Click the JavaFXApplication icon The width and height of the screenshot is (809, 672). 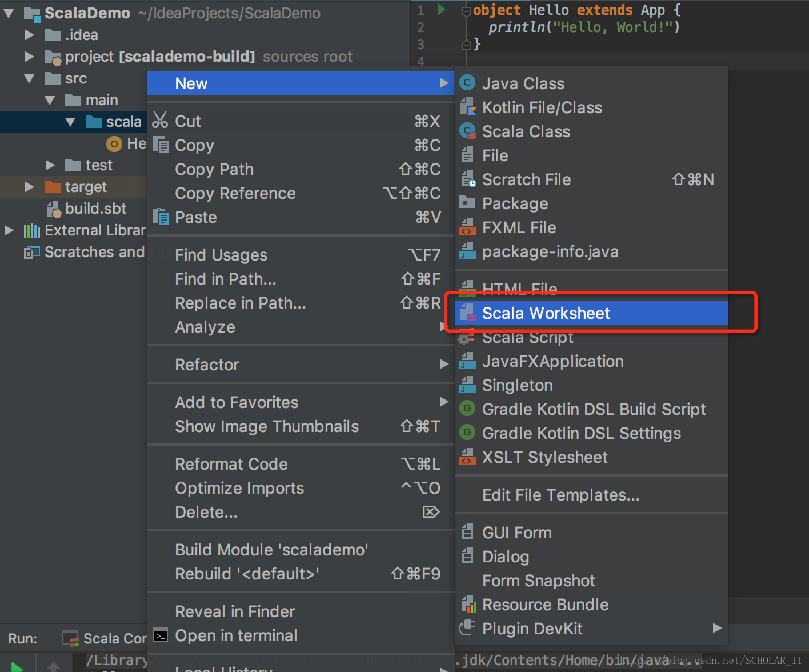[x=467, y=361]
